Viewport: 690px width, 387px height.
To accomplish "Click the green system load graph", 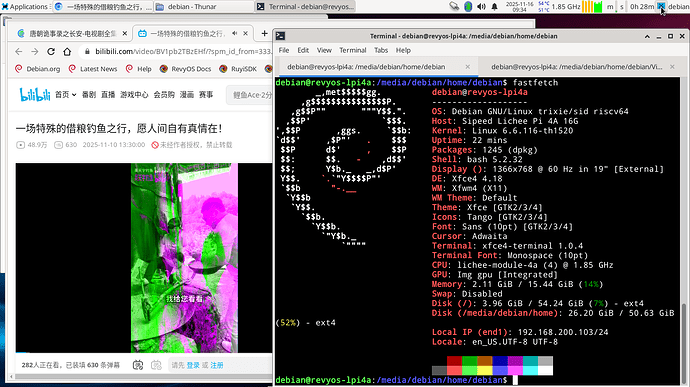I will pyautogui.click(x=598, y=7).
